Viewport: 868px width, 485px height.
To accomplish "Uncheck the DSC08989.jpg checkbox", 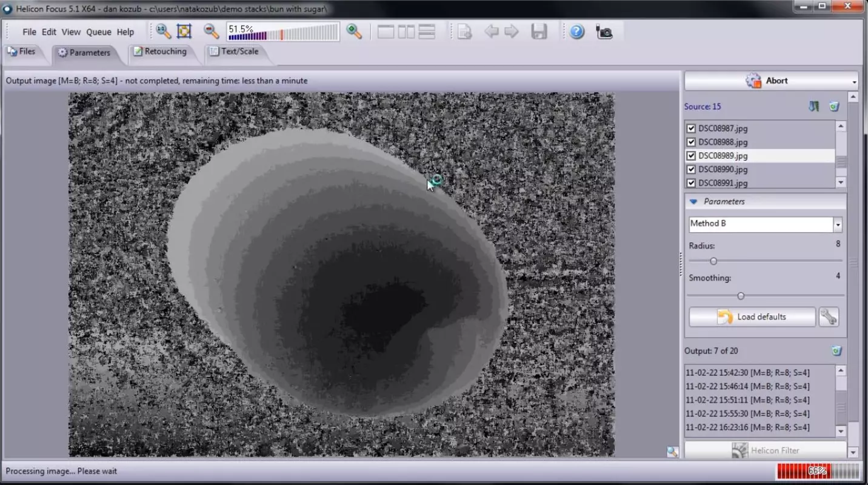I will click(691, 156).
